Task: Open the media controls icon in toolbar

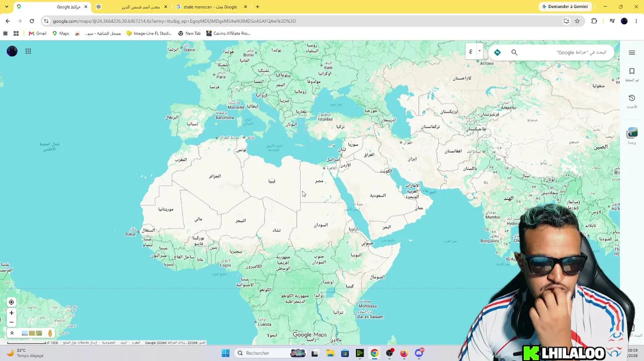Action: point(612,21)
